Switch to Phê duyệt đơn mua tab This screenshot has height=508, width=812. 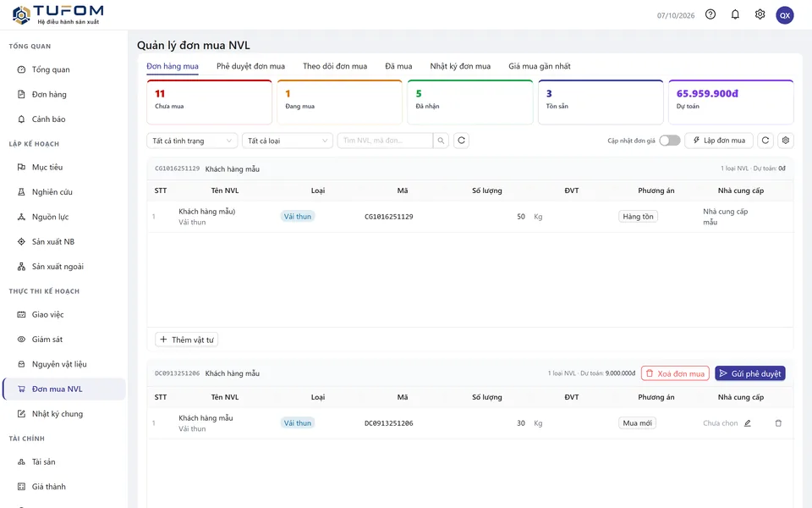pos(250,66)
